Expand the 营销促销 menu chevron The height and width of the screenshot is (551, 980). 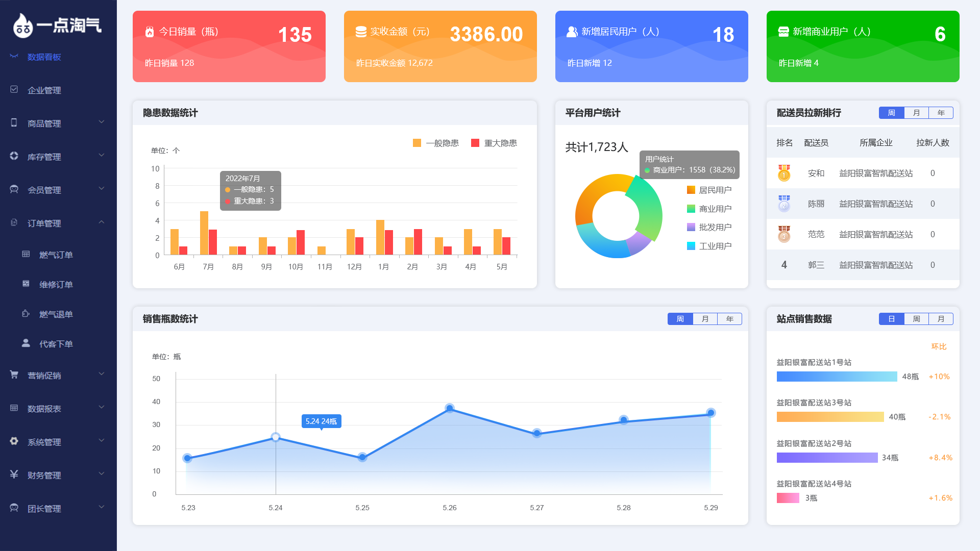[102, 374]
